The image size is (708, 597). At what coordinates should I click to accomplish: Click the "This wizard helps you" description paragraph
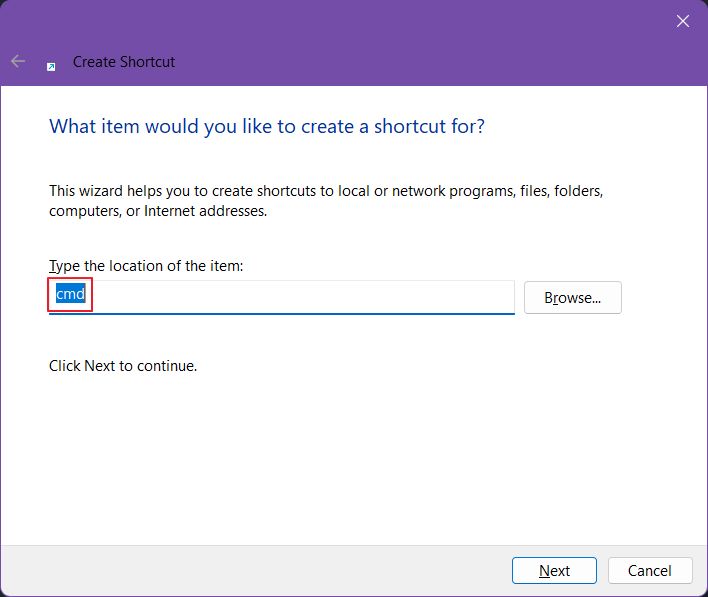326,201
